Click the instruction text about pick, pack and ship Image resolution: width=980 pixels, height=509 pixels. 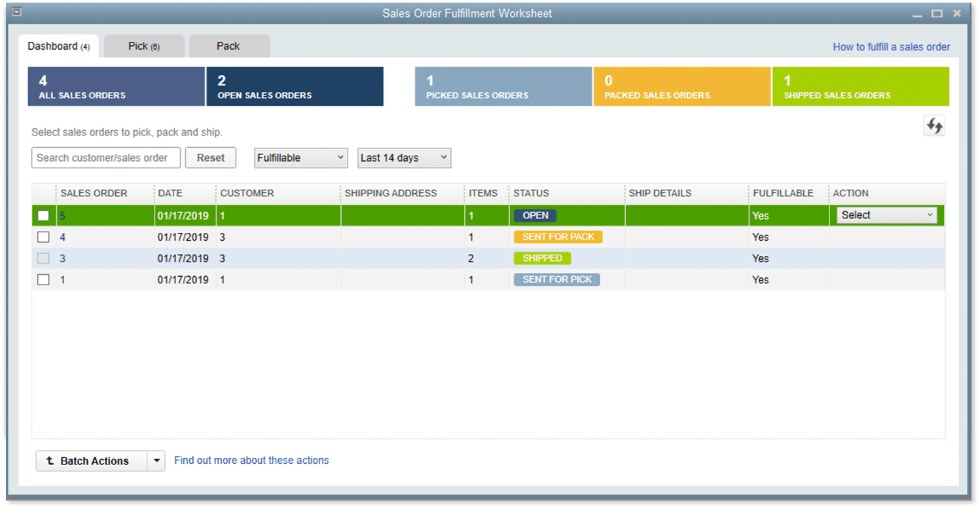point(127,132)
